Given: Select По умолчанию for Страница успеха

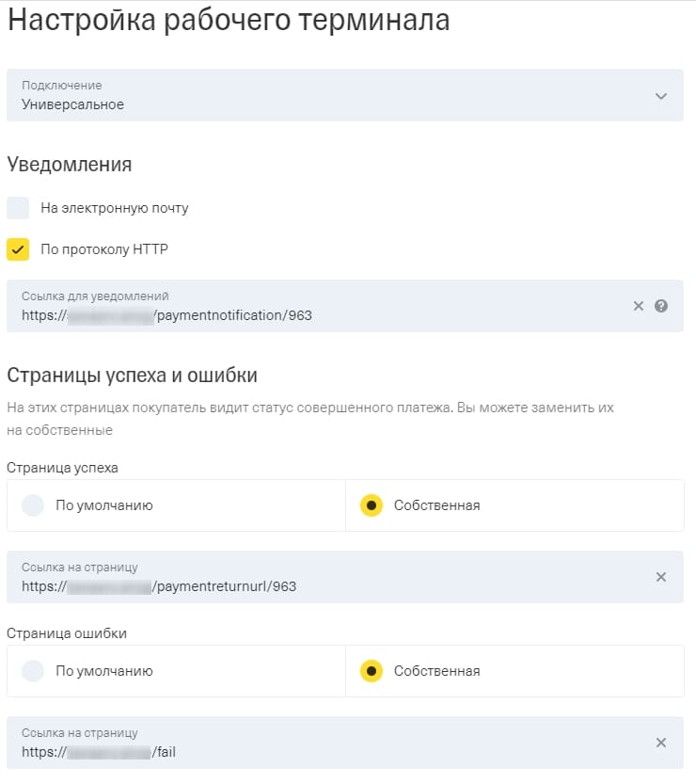Looking at the screenshot, I should pyautogui.click(x=33, y=505).
